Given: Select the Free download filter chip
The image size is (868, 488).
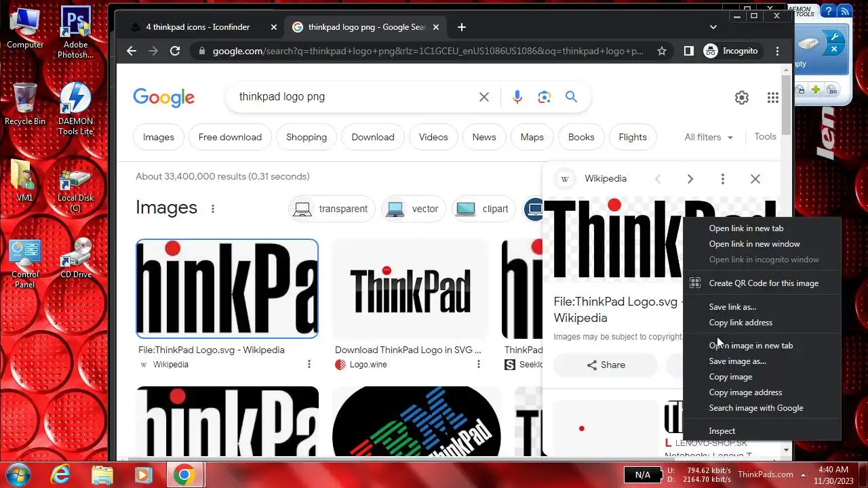Looking at the screenshot, I should 230,137.
